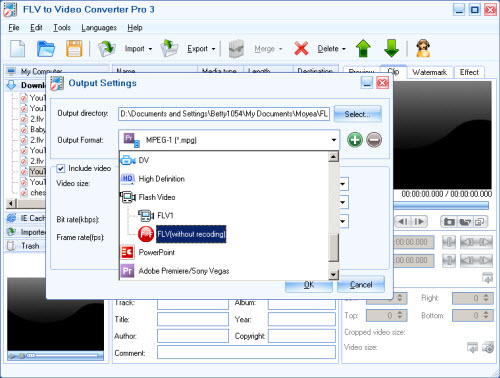Open the snapshot folder icon
This screenshot has width=500, height=378.
(x=465, y=222)
